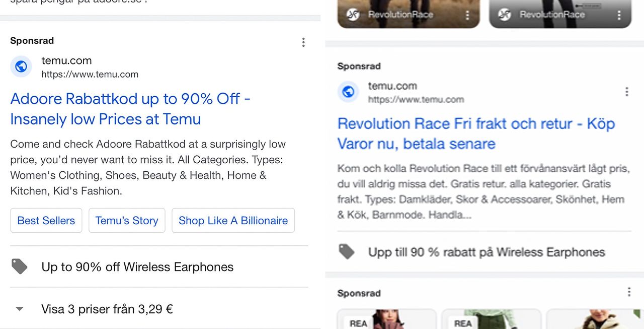Click the globe icon beside the left temu.com
Image resolution: width=644 pixels, height=329 pixels.
[21, 67]
